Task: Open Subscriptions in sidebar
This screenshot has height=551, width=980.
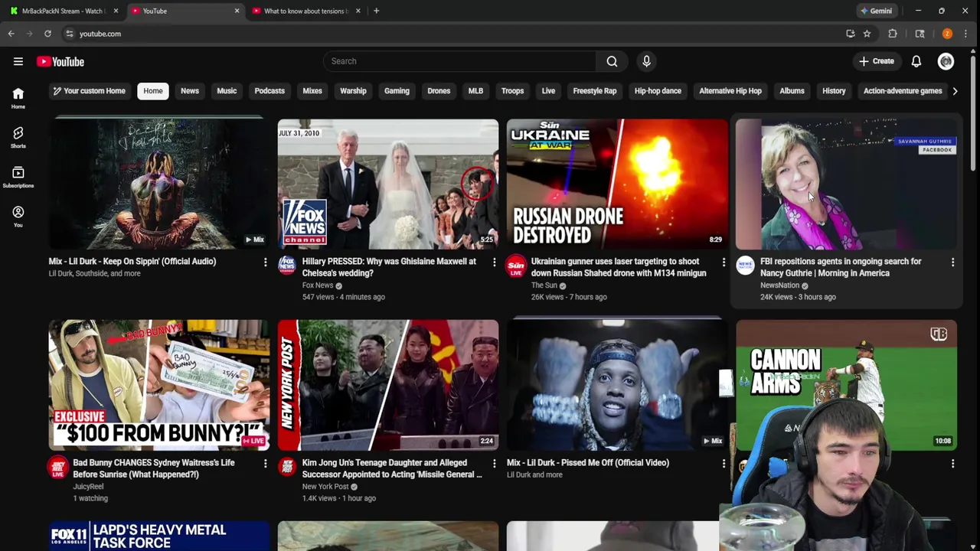Action: click(x=18, y=178)
